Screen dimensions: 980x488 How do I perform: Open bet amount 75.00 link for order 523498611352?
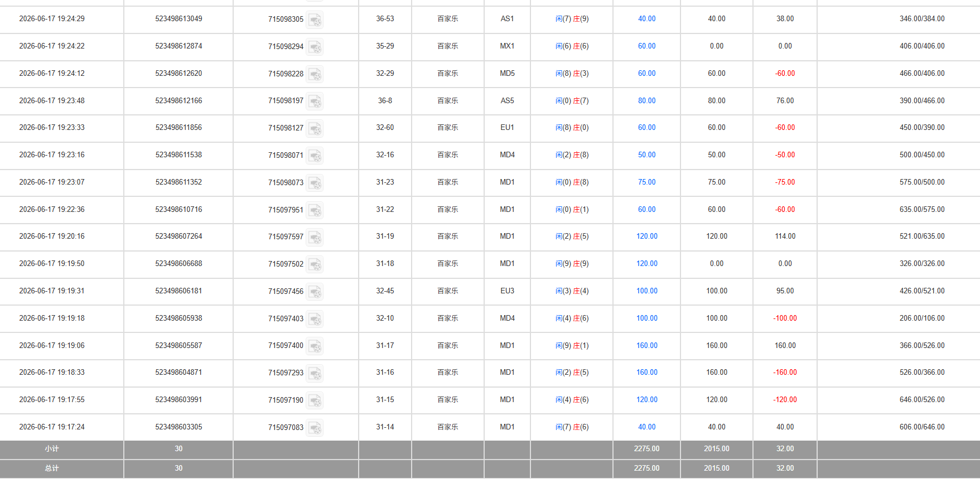[646, 182]
